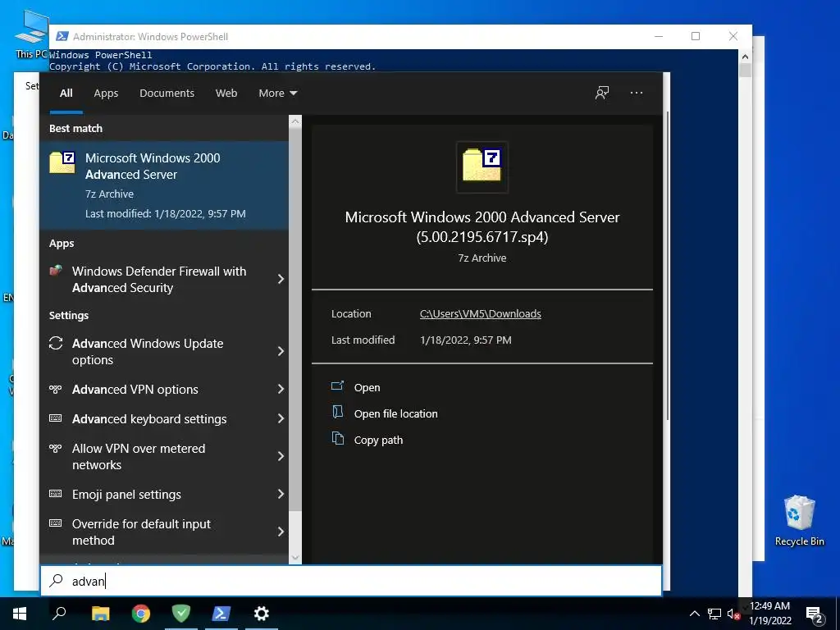The height and width of the screenshot is (630, 840).
Task: Click Copy path action
Action: (378, 440)
